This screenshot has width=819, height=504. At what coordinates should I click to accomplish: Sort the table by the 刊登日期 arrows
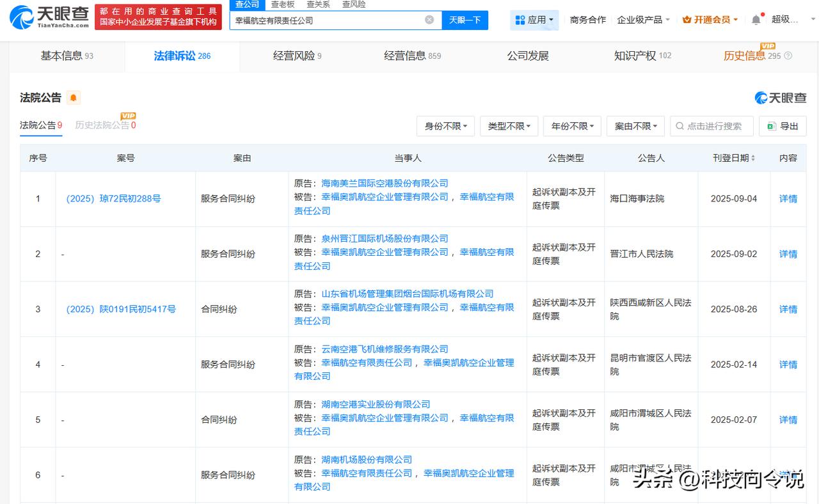tap(753, 158)
